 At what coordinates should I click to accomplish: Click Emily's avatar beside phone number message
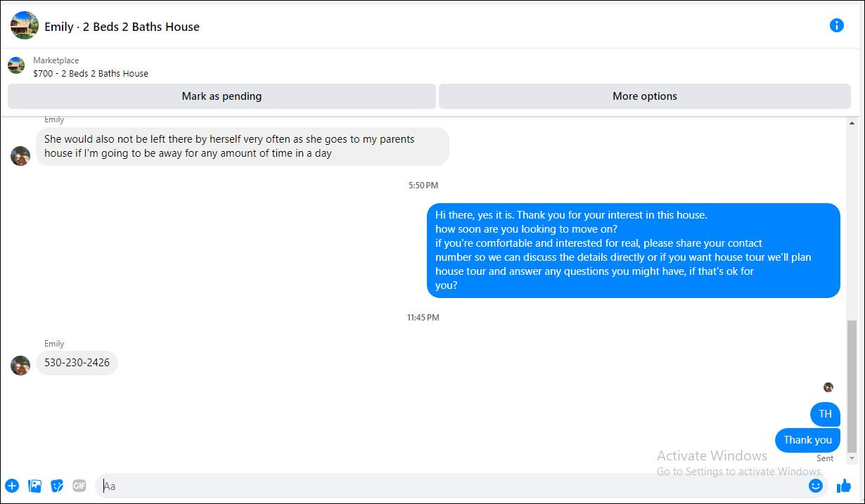tap(20, 366)
